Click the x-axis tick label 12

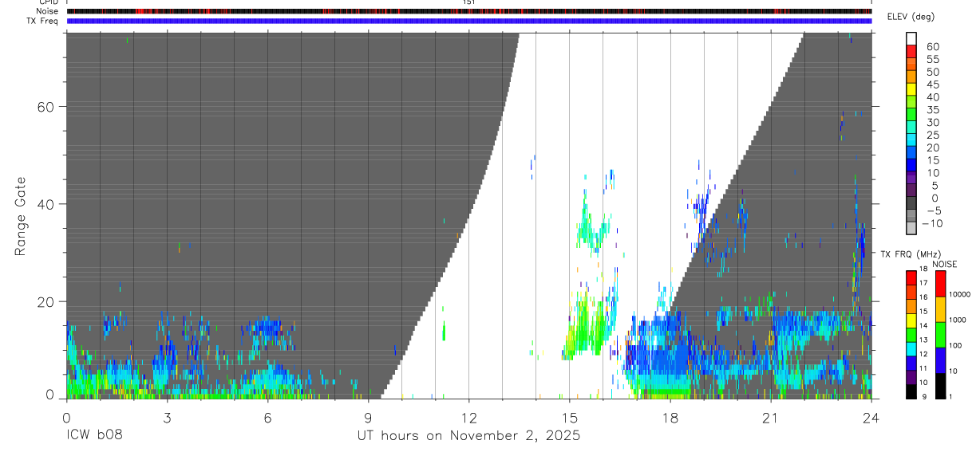tap(468, 418)
